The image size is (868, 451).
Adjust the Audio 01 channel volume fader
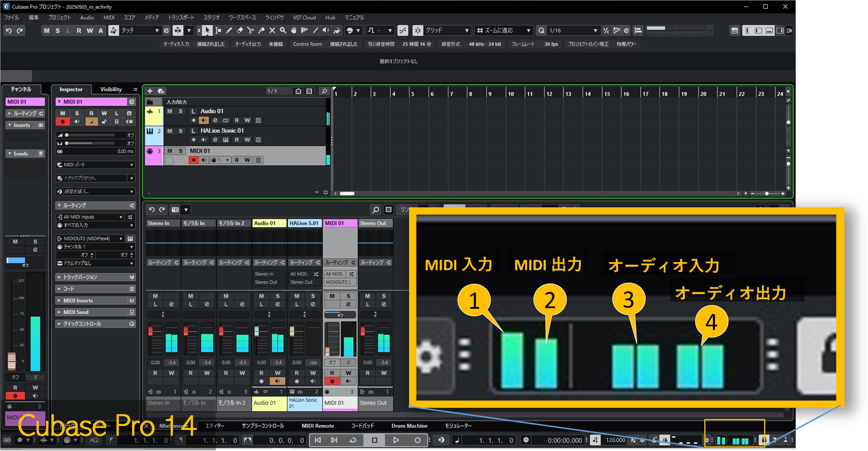point(256,331)
